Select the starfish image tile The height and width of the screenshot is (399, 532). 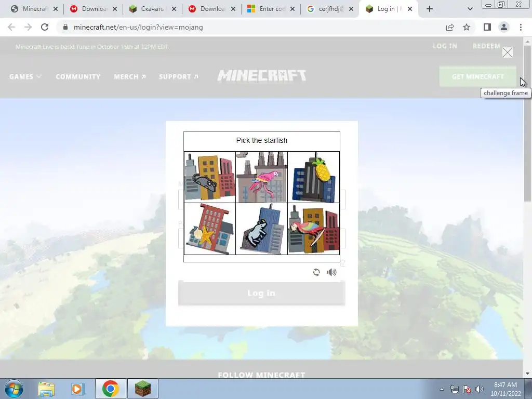(x=210, y=229)
